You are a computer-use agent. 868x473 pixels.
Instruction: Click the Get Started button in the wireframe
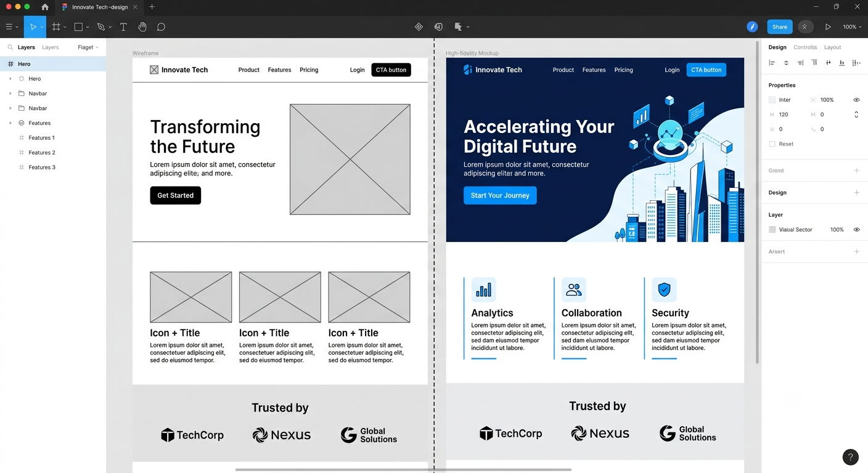[175, 195]
